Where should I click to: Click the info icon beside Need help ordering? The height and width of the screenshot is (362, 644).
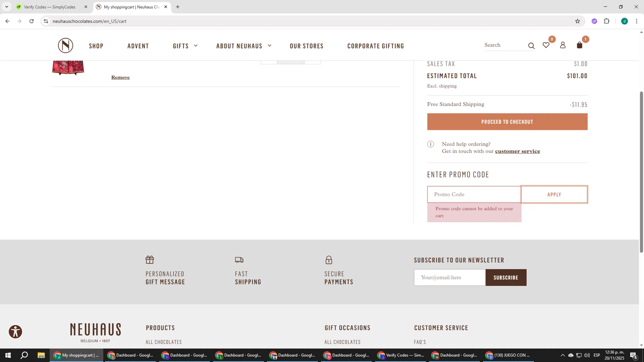[431, 144]
